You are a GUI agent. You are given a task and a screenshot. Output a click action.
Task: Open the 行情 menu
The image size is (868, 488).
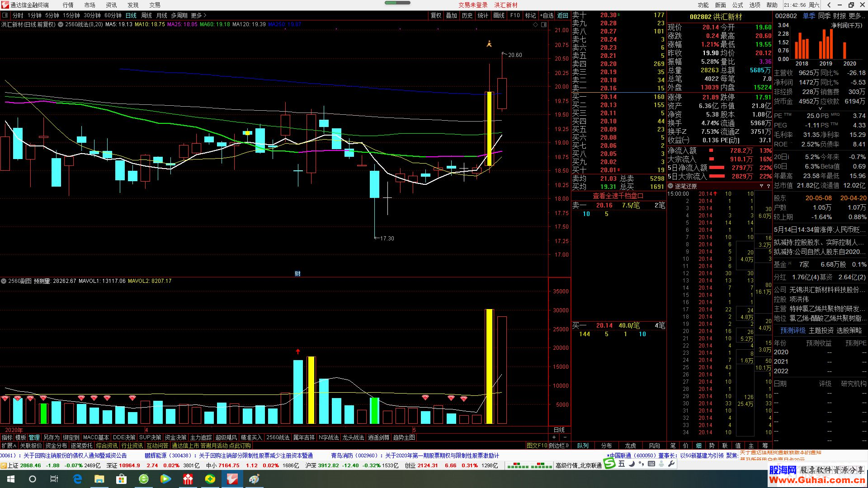[68, 5]
